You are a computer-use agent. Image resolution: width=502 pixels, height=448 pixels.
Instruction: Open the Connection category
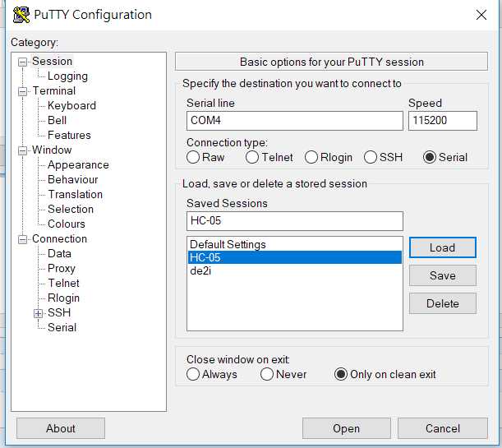pos(59,238)
